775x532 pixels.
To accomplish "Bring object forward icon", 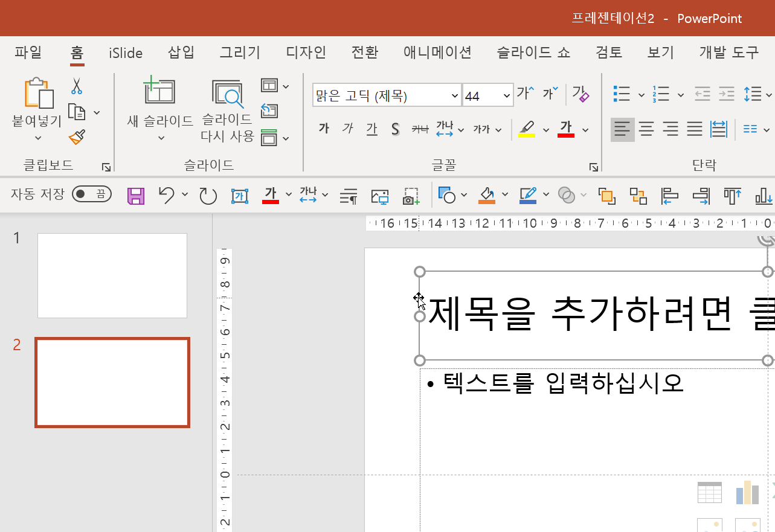I will (x=606, y=196).
